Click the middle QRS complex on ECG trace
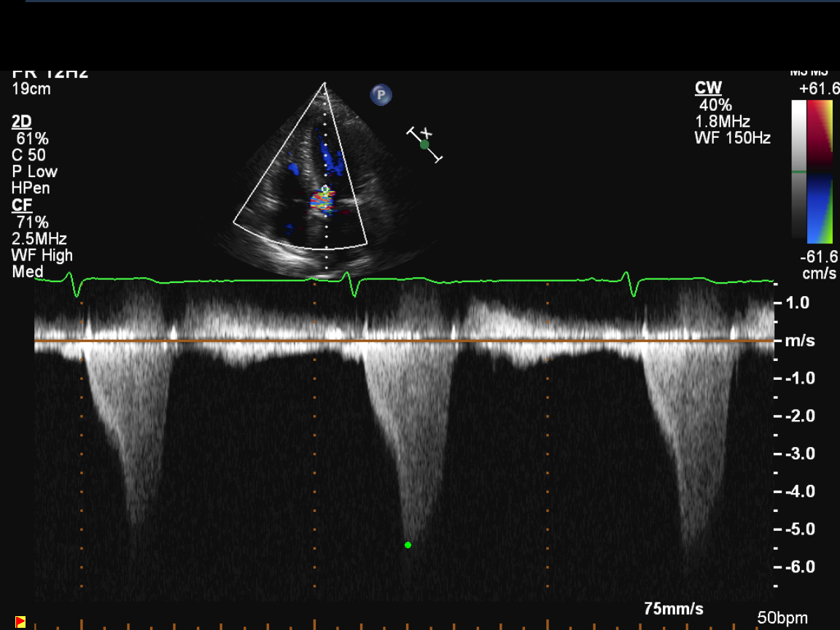Image resolution: width=840 pixels, height=630 pixels. tap(353, 284)
